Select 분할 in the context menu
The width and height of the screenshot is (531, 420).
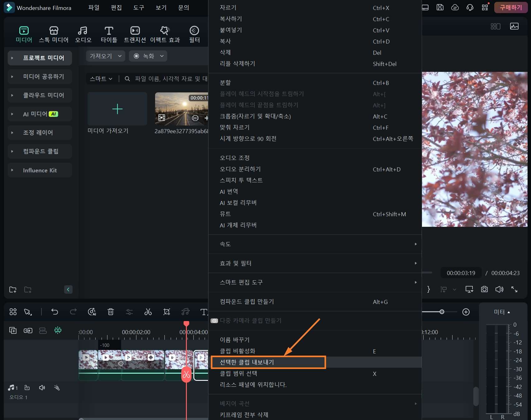[315, 82]
